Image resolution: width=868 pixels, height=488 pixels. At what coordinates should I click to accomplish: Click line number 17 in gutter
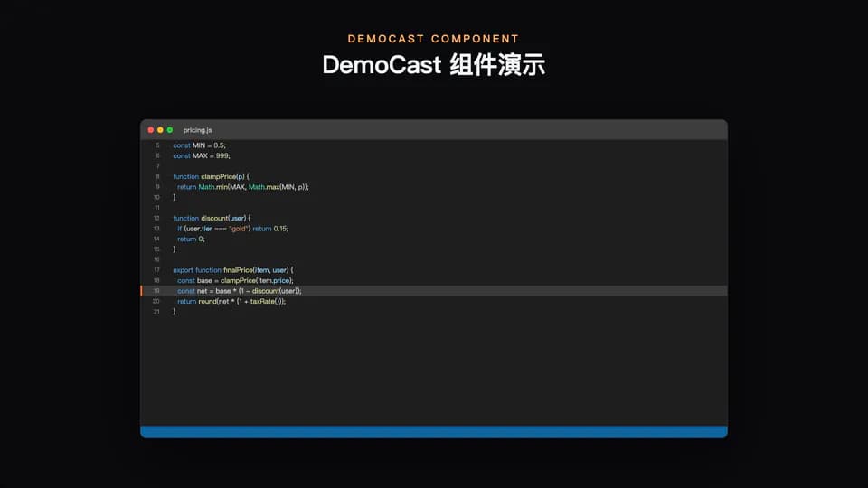pyautogui.click(x=156, y=270)
